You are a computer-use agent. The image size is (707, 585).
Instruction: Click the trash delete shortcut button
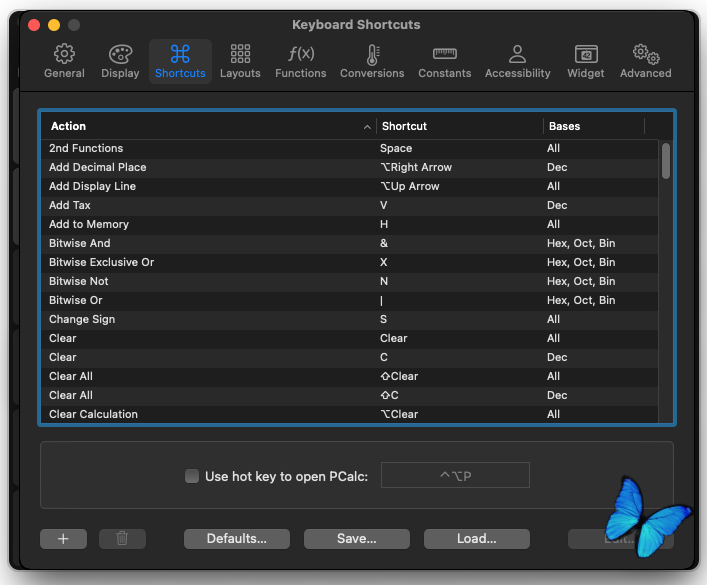(122, 539)
